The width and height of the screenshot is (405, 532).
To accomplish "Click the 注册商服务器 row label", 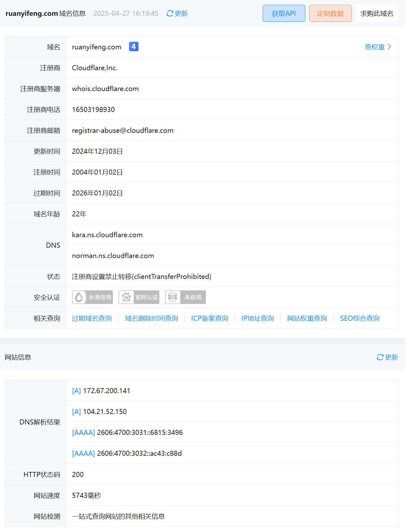I will (x=40, y=89).
